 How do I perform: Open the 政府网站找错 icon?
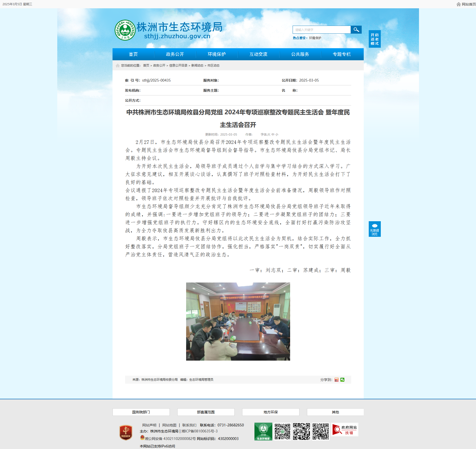pos(345,430)
